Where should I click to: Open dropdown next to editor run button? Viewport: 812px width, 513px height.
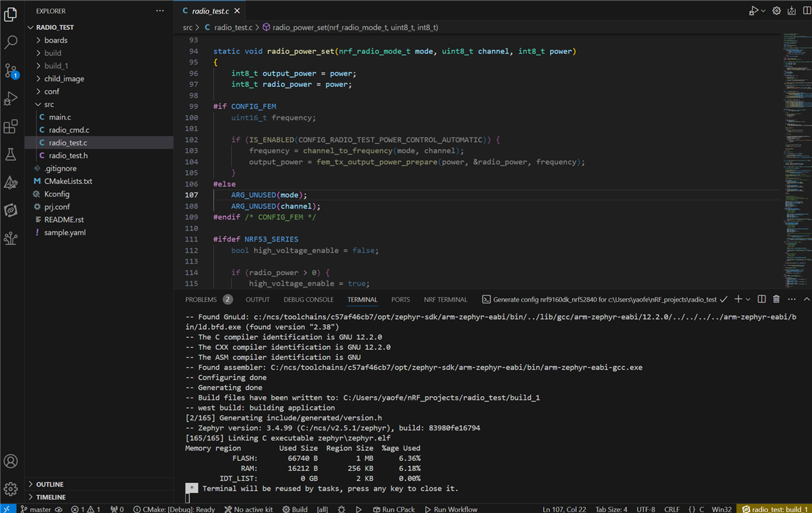click(x=764, y=11)
